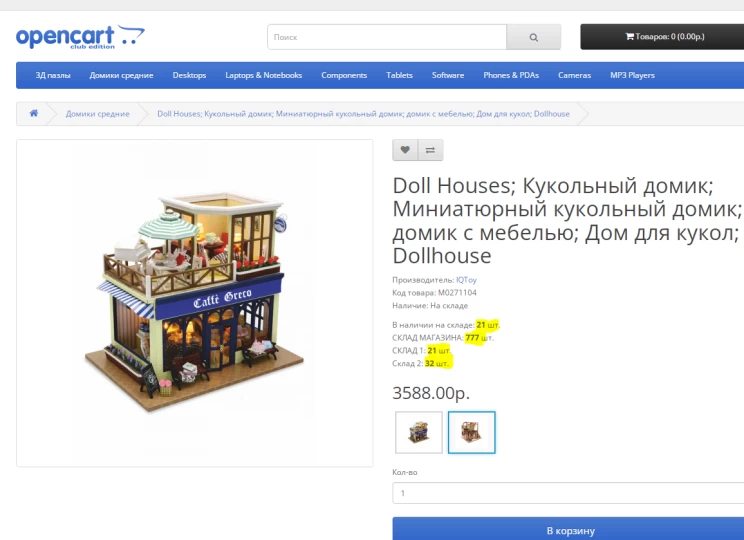744x540 pixels.
Task: Open the 3Д пазлы menu category
Action: (x=53, y=75)
